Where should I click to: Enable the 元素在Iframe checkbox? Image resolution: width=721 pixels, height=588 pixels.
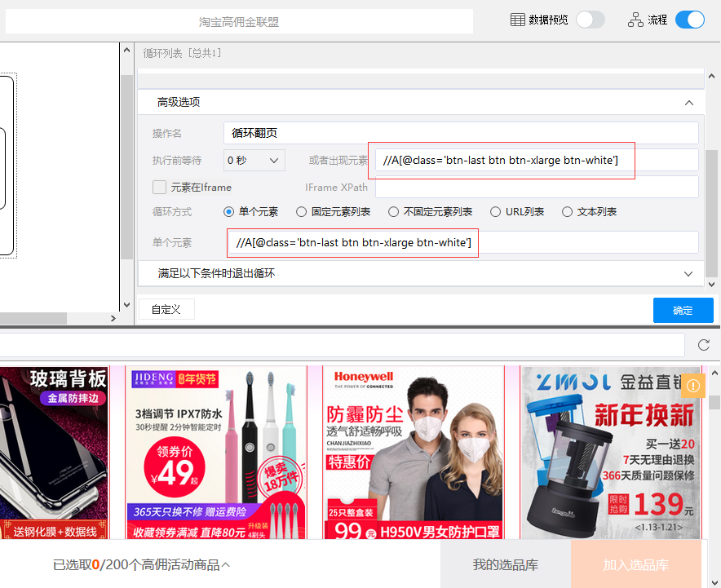click(x=159, y=187)
